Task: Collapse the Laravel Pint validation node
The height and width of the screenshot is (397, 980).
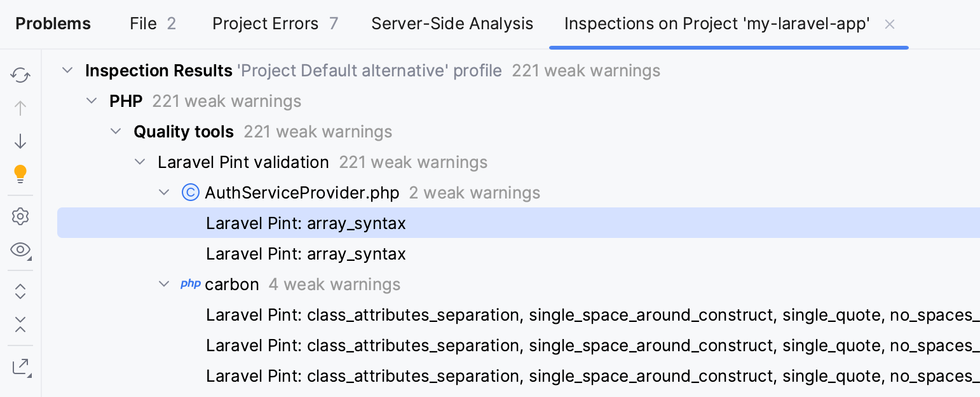Action: click(x=140, y=162)
